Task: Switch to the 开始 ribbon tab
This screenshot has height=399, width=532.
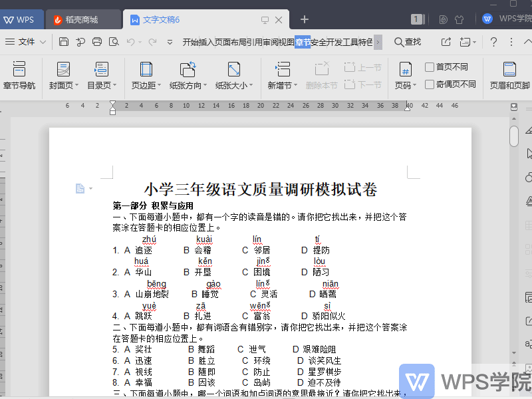Action: click(192, 41)
